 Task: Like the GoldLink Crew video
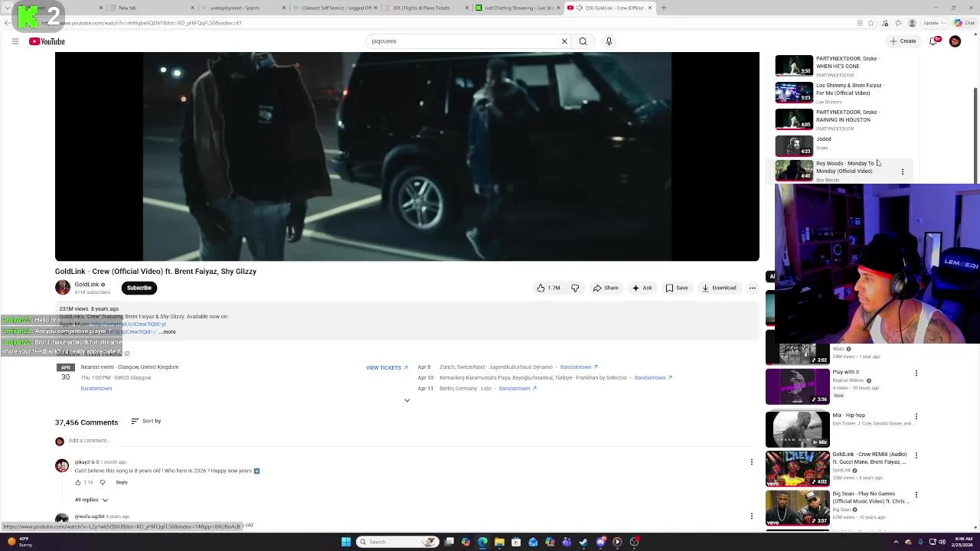548,288
